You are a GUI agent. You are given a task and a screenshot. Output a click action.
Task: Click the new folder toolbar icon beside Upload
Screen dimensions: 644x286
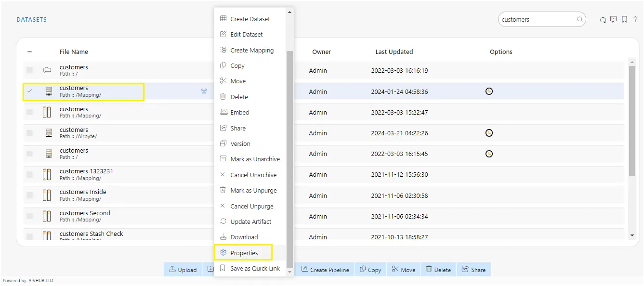coord(210,269)
